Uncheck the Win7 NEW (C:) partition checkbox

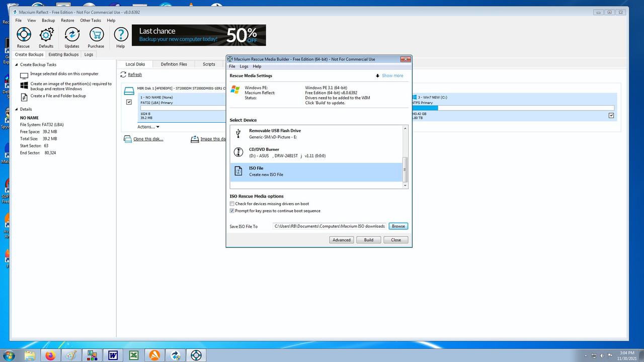[611, 115]
